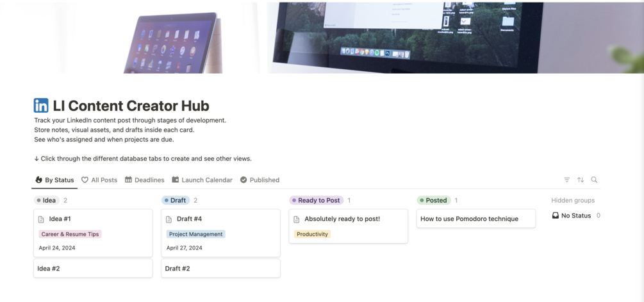The height and width of the screenshot is (302, 644).
Task: Select the By Status view tab
Action: click(x=54, y=180)
